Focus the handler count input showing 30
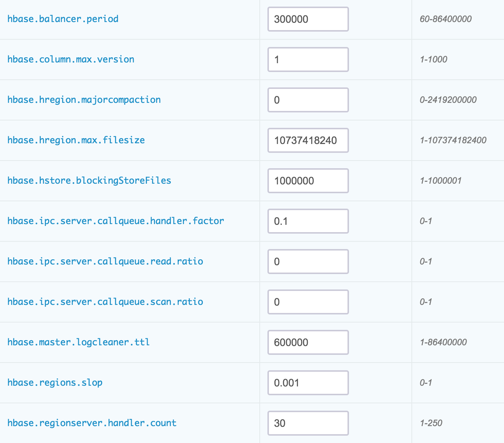Screen dimensions: 504x443 point(308,423)
